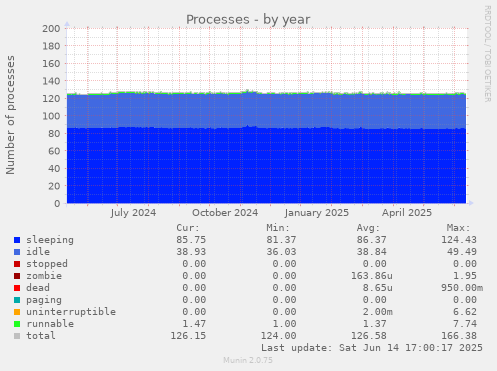
Task: Click the zombie legend color swatch
Action: coord(17,276)
